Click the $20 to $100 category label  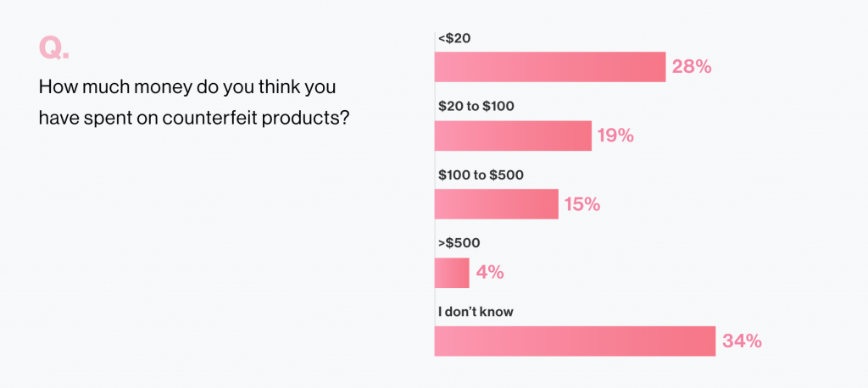pyautogui.click(x=476, y=106)
